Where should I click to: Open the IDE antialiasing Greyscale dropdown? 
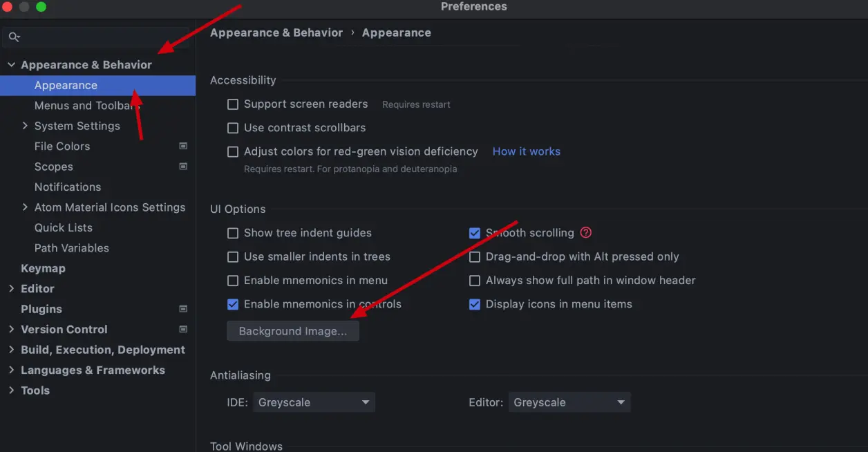tap(314, 402)
